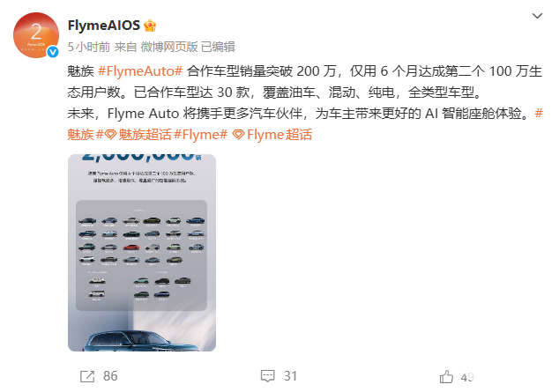Click the diamond icon before Flyme超话
Viewport: 559px width, 392px height.
238,135
